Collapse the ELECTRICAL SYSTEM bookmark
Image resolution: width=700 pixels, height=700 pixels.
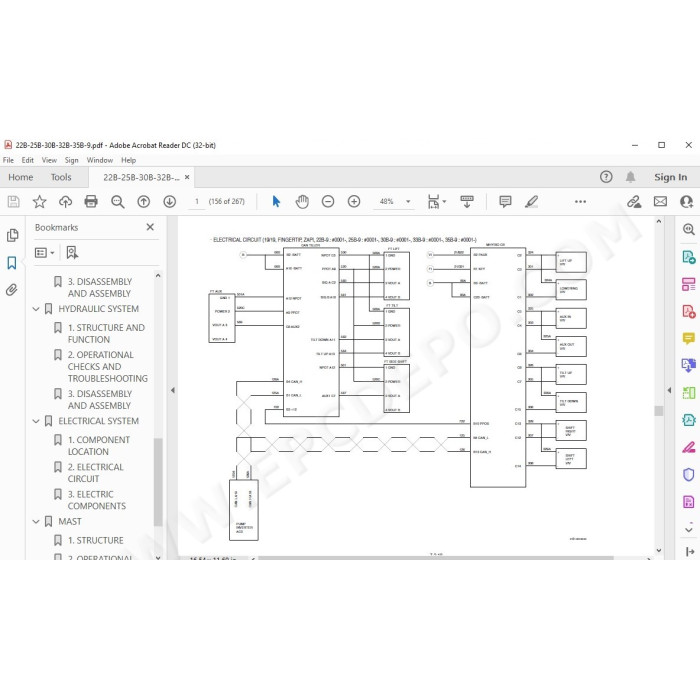tap(36, 421)
